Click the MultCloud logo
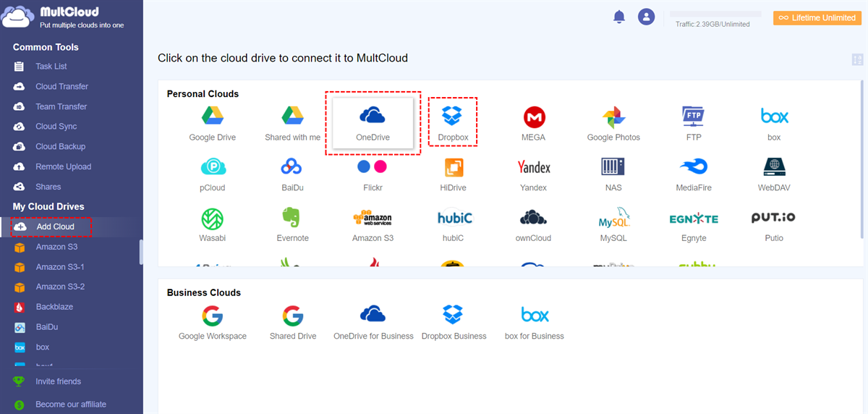The width and height of the screenshot is (868, 414). coord(64,17)
